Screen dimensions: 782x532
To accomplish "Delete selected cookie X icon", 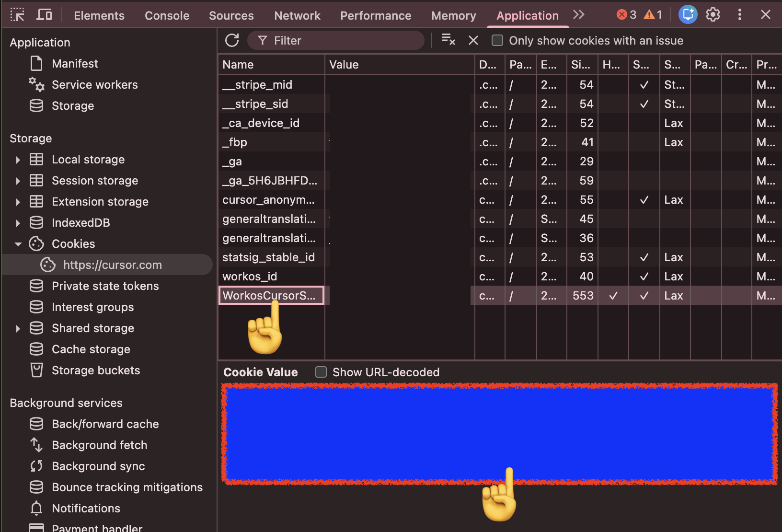I will (x=473, y=40).
